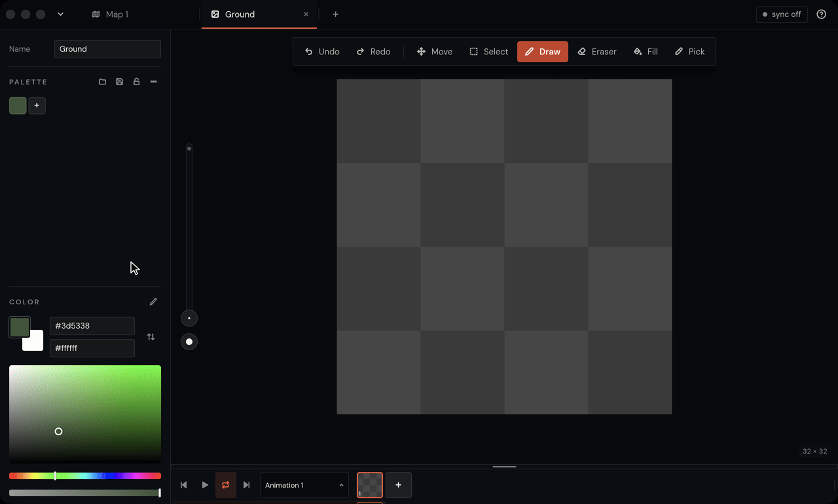Switch to the Eraser tool
This screenshot has height=504, width=838.
coord(597,52)
